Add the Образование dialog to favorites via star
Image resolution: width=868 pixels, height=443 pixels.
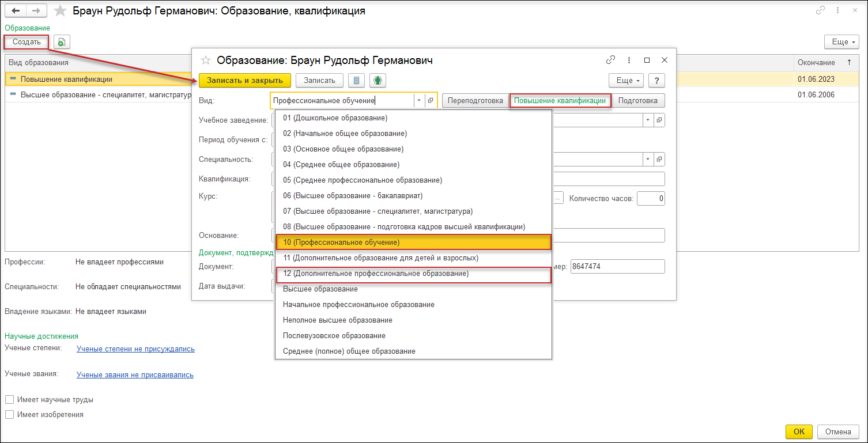click(x=205, y=60)
